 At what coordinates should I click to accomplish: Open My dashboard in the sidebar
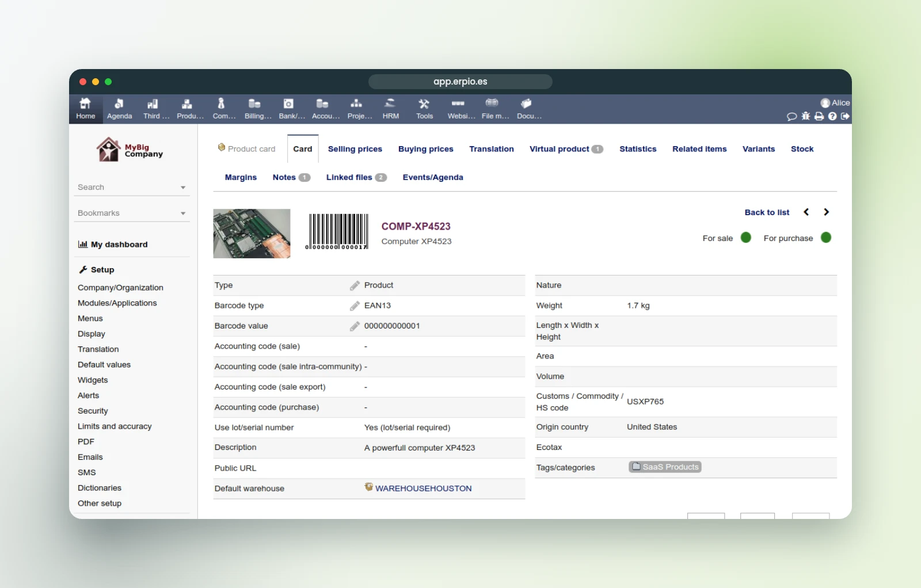(113, 245)
